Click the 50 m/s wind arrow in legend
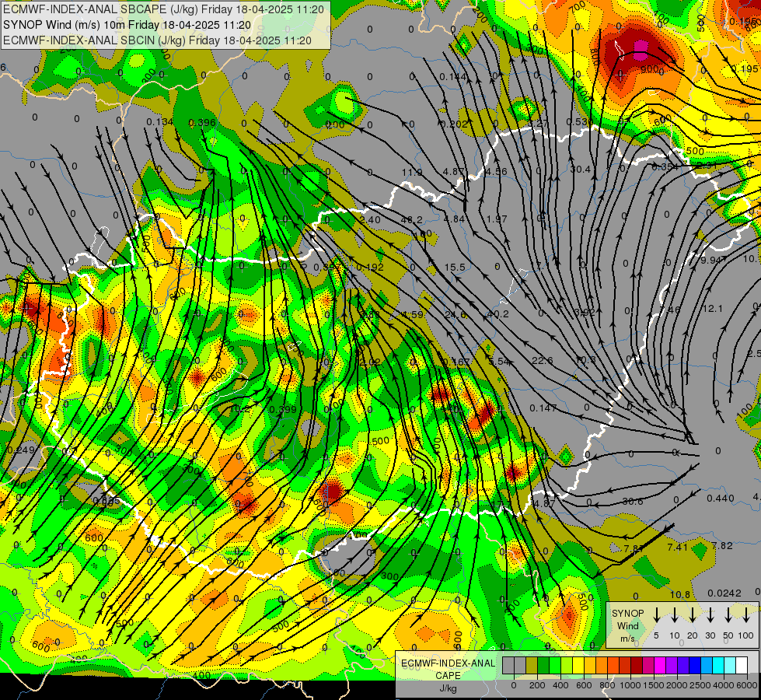This screenshot has width=761, height=700. 728,615
